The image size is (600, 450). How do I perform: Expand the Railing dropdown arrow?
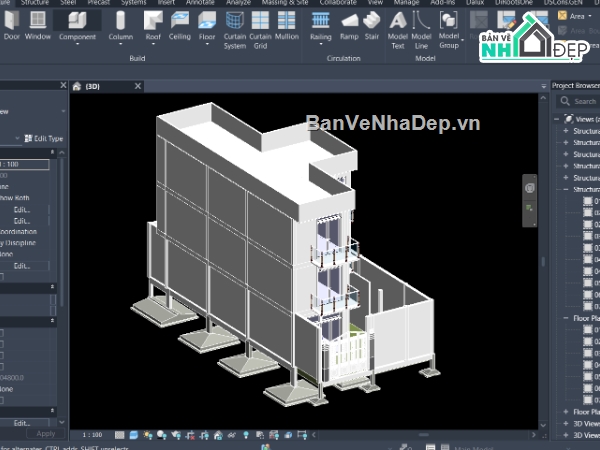(x=321, y=44)
